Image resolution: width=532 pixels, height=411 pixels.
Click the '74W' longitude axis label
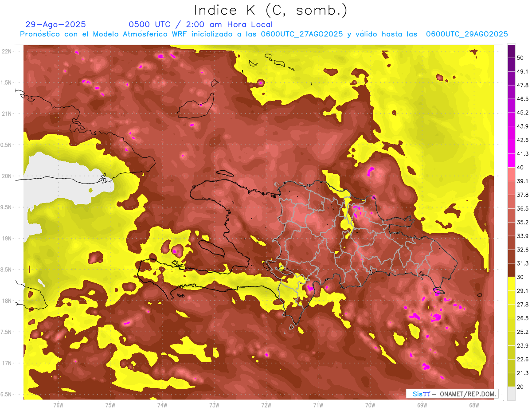coord(162,405)
